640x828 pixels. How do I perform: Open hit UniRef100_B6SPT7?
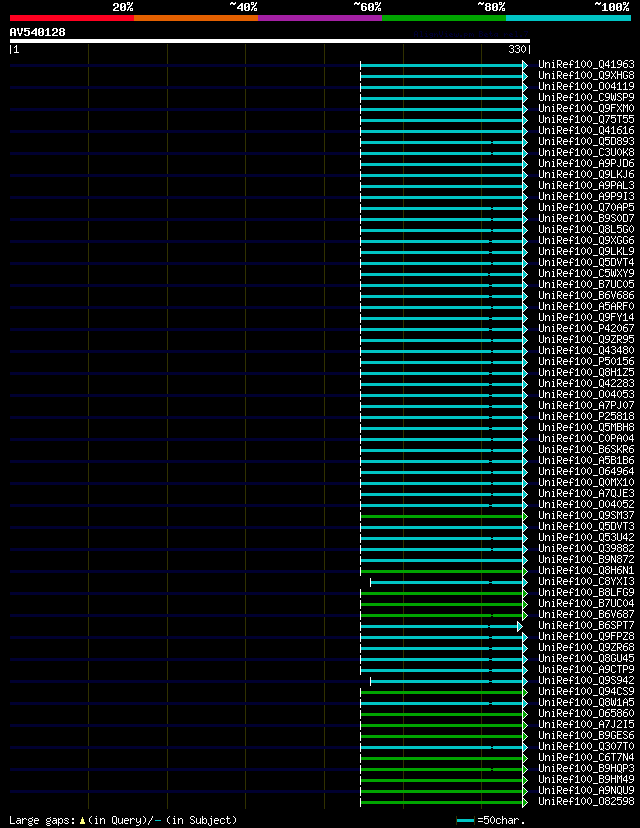coord(586,626)
